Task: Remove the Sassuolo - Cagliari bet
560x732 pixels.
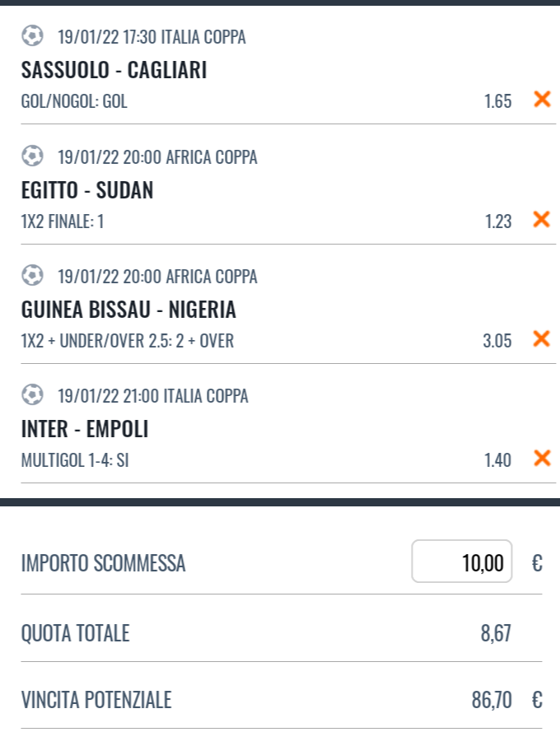Action: [542, 99]
